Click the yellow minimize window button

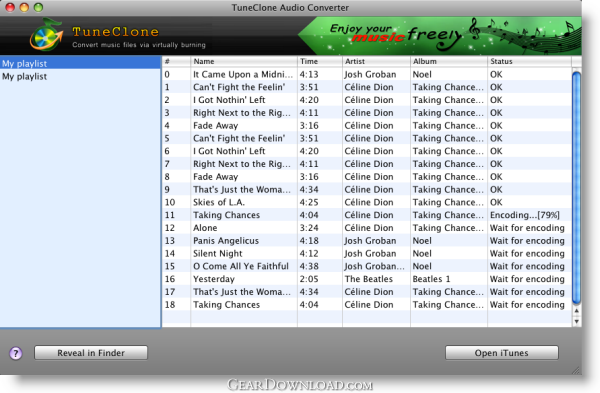pyautogui.click(x=24, y=7)
